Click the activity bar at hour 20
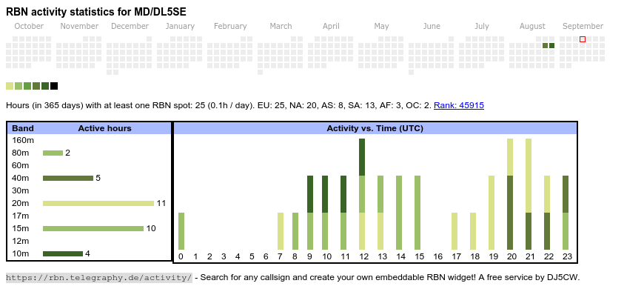The height and width of the screenshot is (289, 644). coord(510,194)
